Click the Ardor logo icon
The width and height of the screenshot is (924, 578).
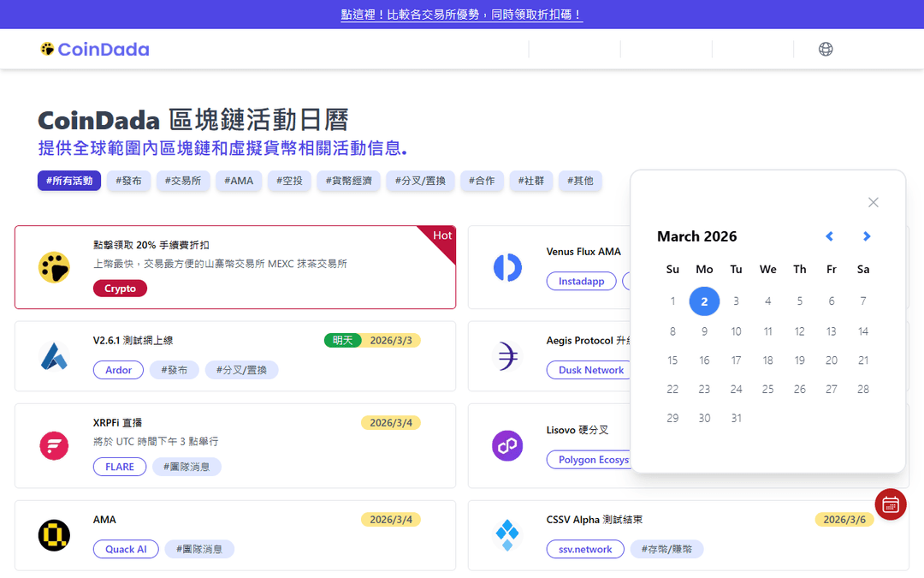54,356
